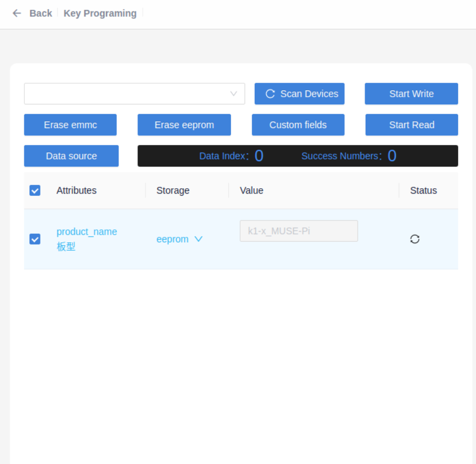Click the Start Write button

click(411, 94)
